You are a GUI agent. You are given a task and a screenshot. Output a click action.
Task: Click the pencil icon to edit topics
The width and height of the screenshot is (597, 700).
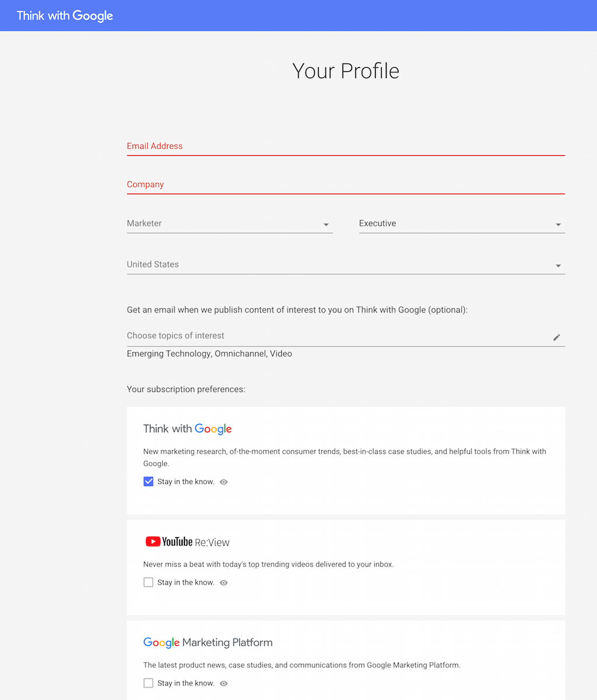(x=557, y=337)
